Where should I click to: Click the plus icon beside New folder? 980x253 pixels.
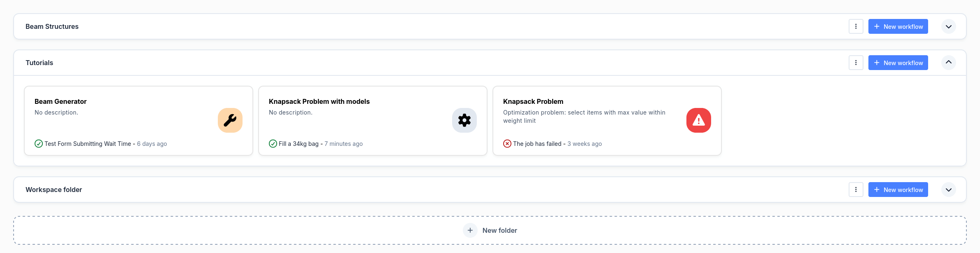click(470, 230)
